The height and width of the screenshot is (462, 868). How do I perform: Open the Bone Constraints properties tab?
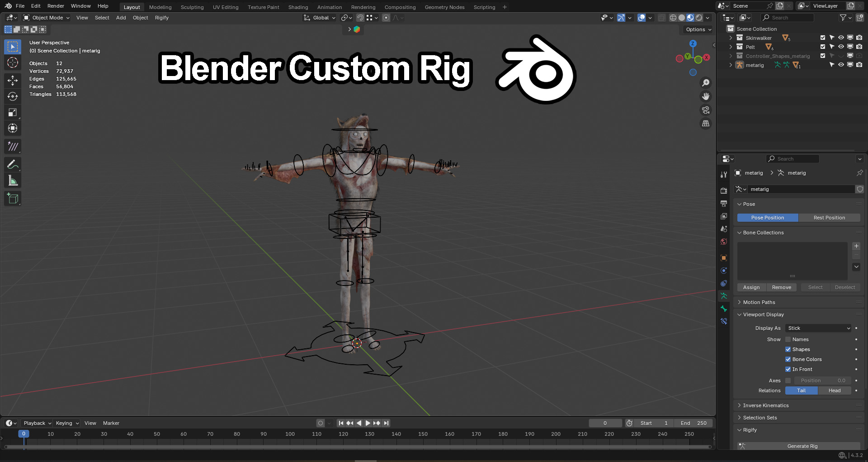(x=724, y=321)
